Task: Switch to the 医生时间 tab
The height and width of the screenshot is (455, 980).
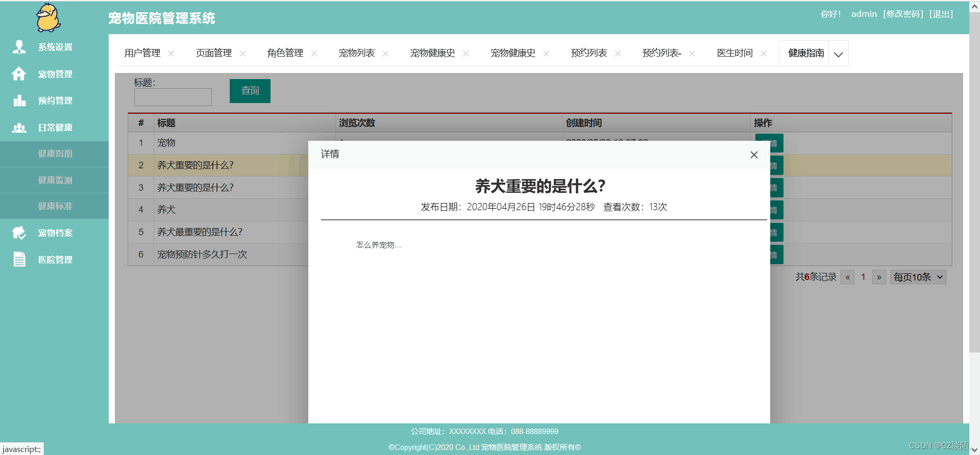Action: click(735, 53)
